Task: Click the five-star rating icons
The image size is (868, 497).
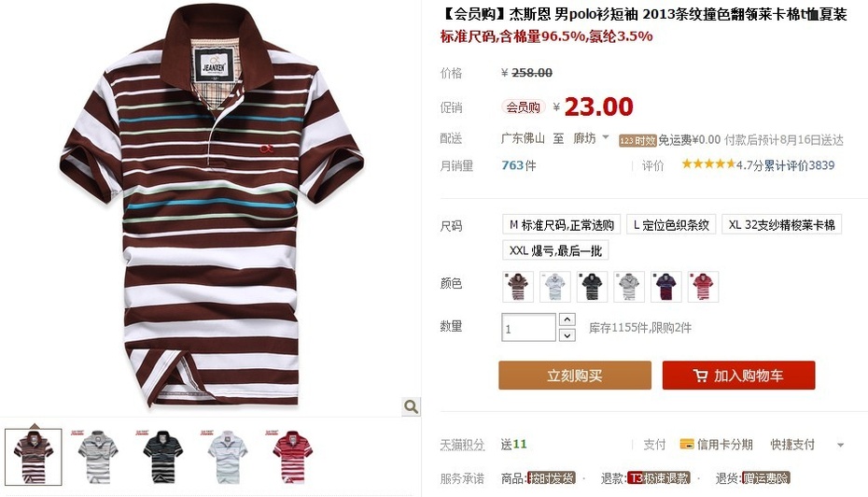Action: pyautogui.click(x=708, y=164)
